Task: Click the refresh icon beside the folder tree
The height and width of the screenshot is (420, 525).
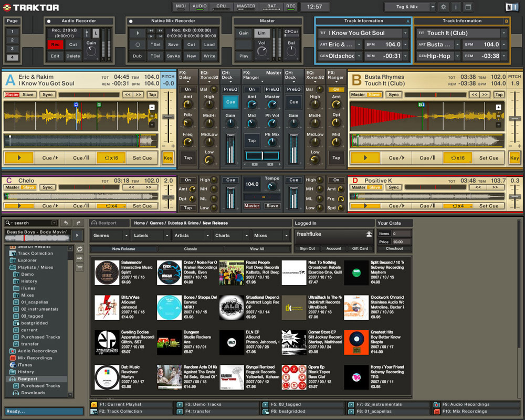Action: (80, 249)
